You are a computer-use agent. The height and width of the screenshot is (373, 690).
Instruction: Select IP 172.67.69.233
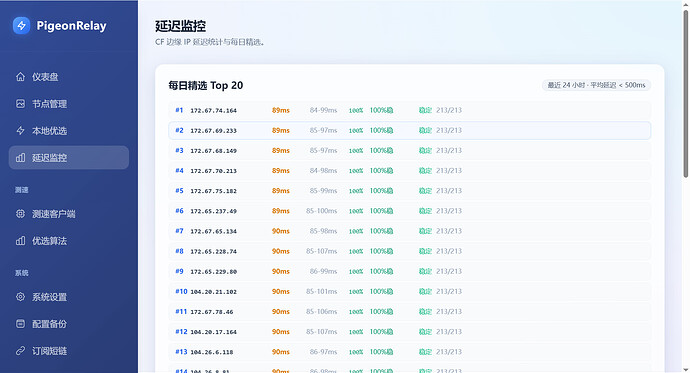point(213,131)
